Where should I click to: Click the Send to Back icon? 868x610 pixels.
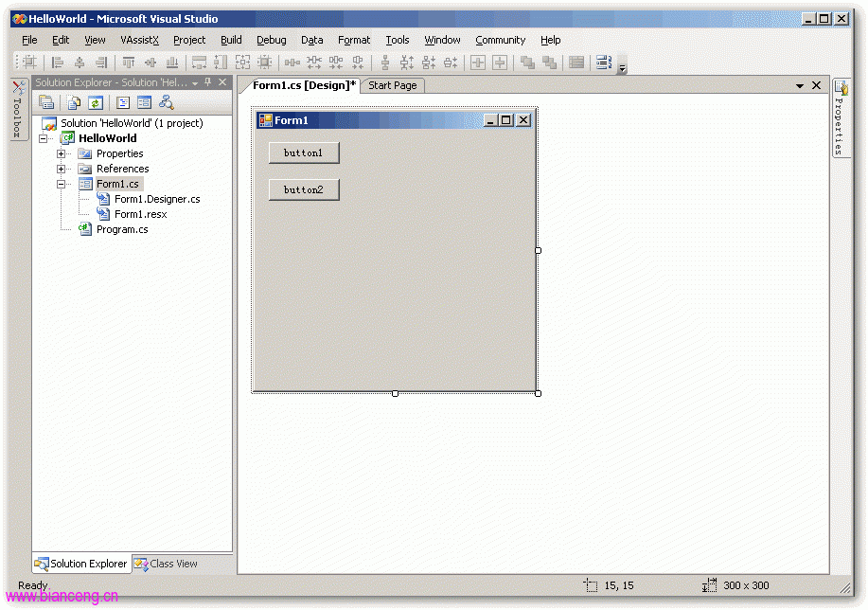549,63
